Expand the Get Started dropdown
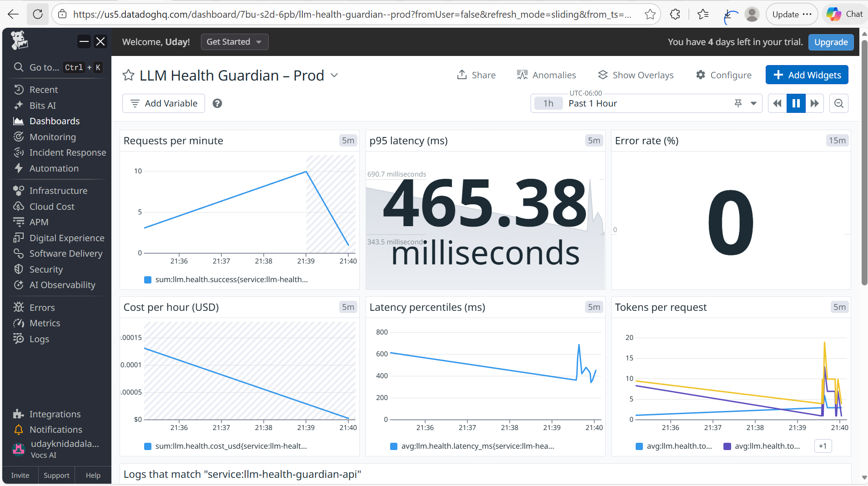868x486 pixels. click(x=235, y=42)
